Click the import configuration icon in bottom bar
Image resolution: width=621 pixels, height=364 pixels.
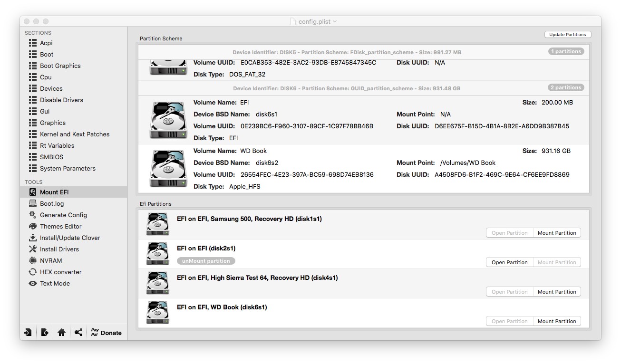point(28,333)
